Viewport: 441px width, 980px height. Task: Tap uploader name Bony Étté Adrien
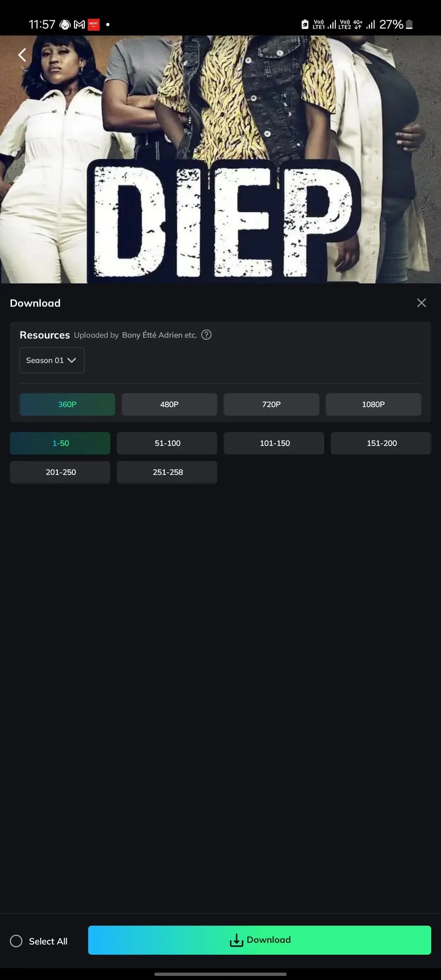[x=159, y=335]
